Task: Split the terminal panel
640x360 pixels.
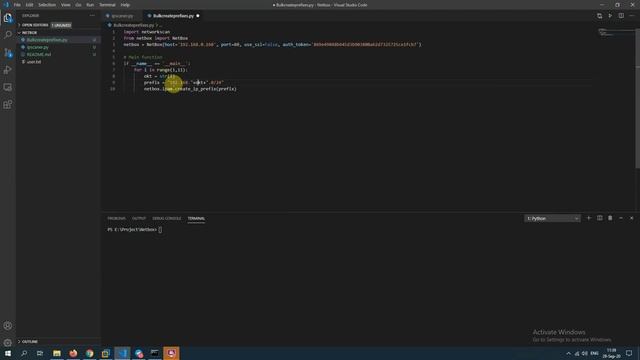Action: [600, 218]
